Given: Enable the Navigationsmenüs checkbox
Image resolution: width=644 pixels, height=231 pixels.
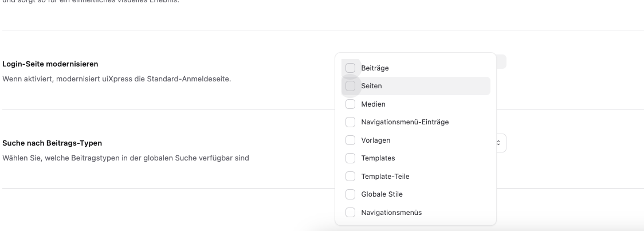Looking at the screenshot, I should tap(351, 213).
